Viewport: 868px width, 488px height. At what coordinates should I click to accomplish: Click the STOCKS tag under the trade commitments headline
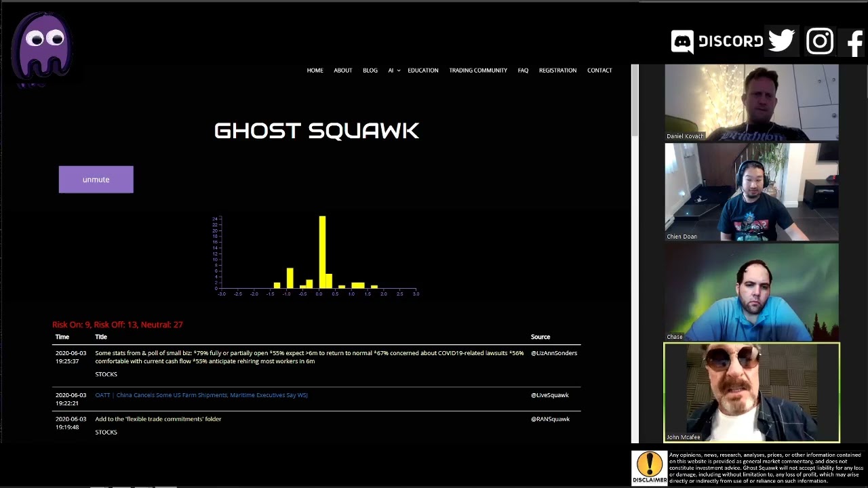tap(106, 432)
